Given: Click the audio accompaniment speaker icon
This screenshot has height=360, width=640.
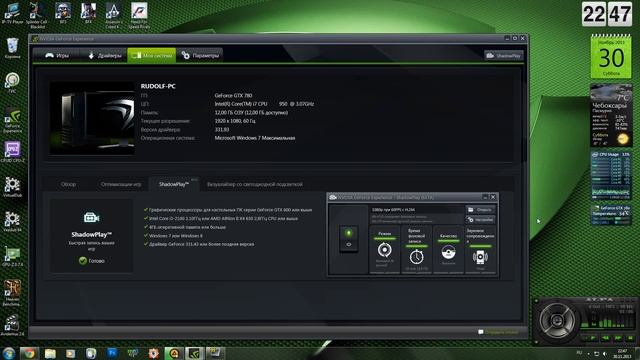Looking at the screenshot, I should 480,257.
